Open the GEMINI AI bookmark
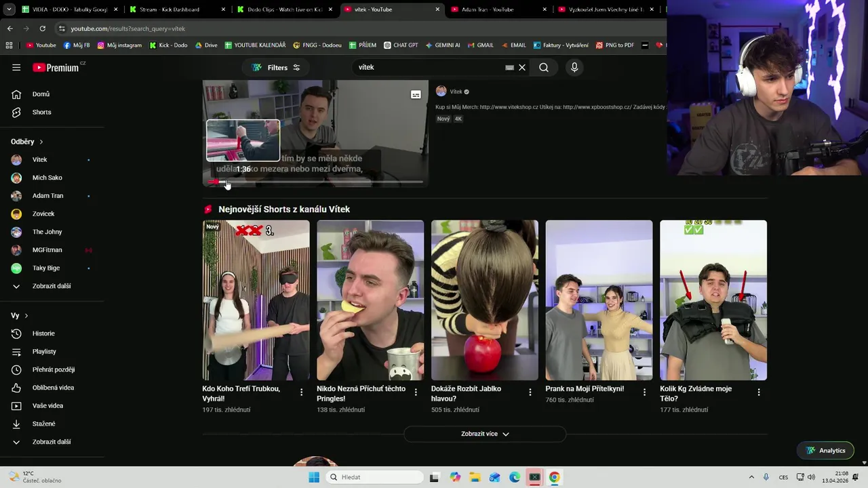Screen dimensions: 868x488 [443, 45]
